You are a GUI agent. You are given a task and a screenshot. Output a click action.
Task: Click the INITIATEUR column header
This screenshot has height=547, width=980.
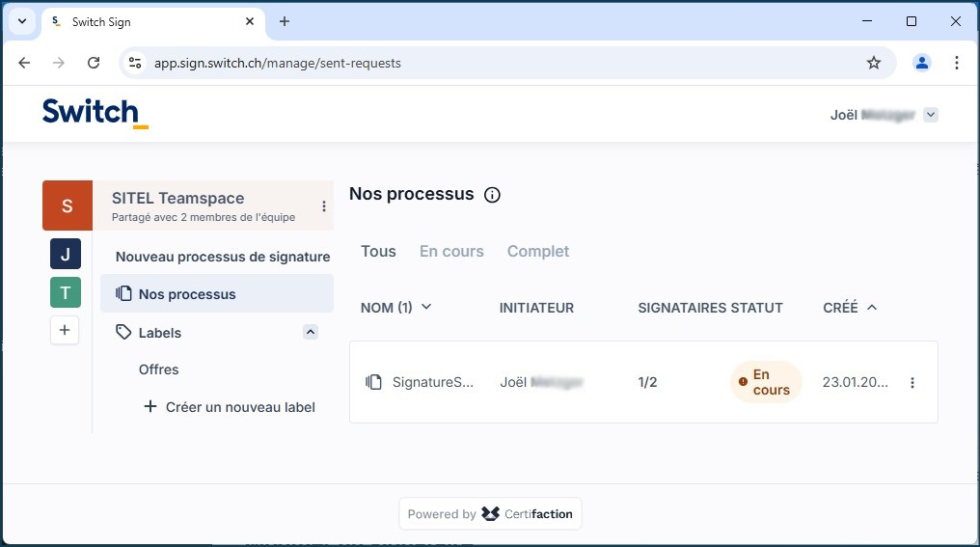click(x=536, y=308)
